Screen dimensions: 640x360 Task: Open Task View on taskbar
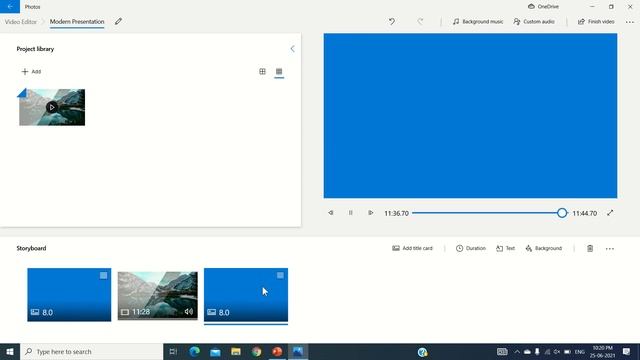tap(173, 351)
